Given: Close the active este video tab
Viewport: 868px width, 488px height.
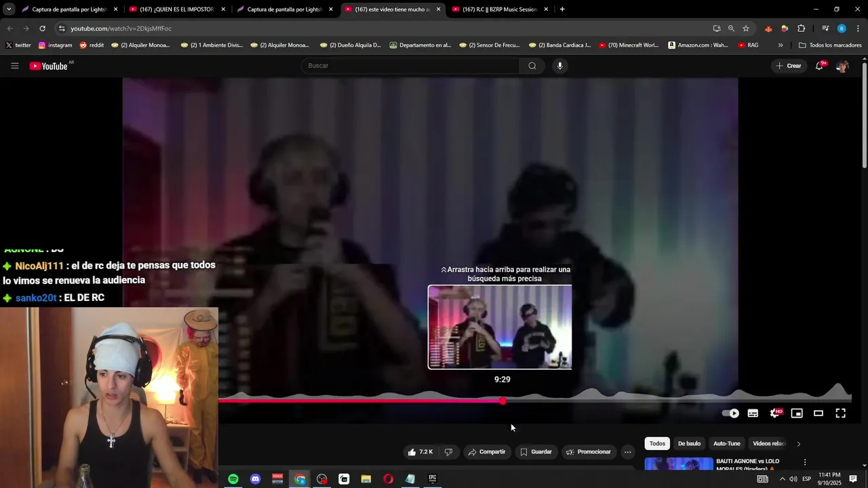Looking at the screenshot, I should 438,9.
